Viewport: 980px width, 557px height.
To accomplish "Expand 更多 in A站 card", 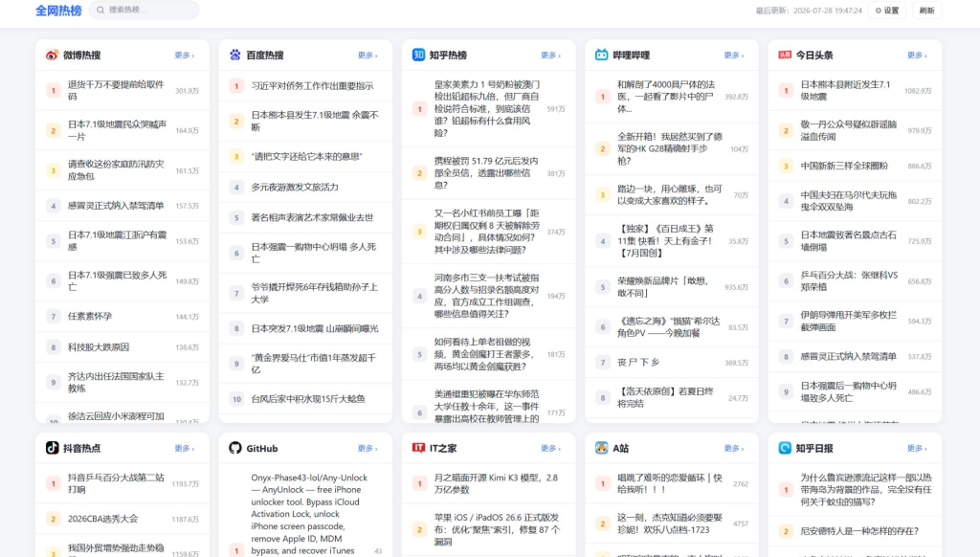I will 734,448.
